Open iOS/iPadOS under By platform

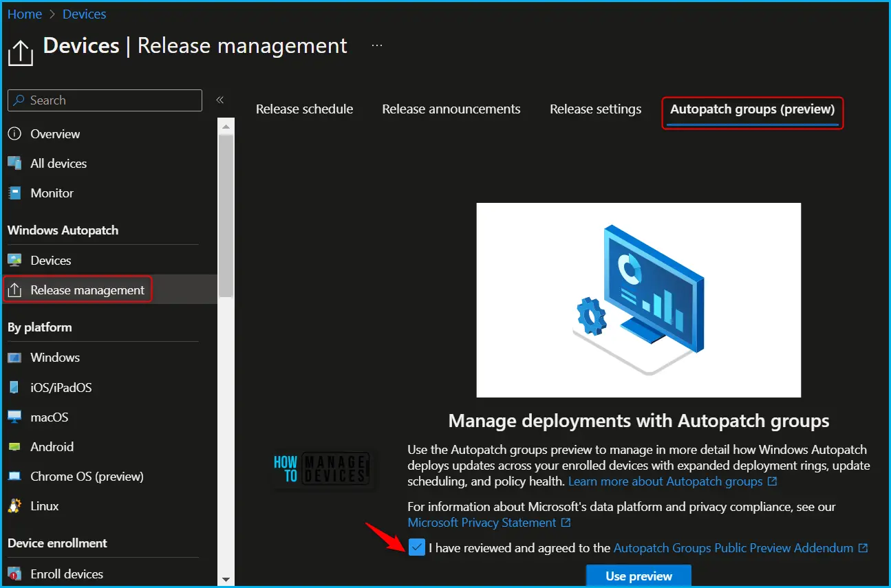coord(61,388)
